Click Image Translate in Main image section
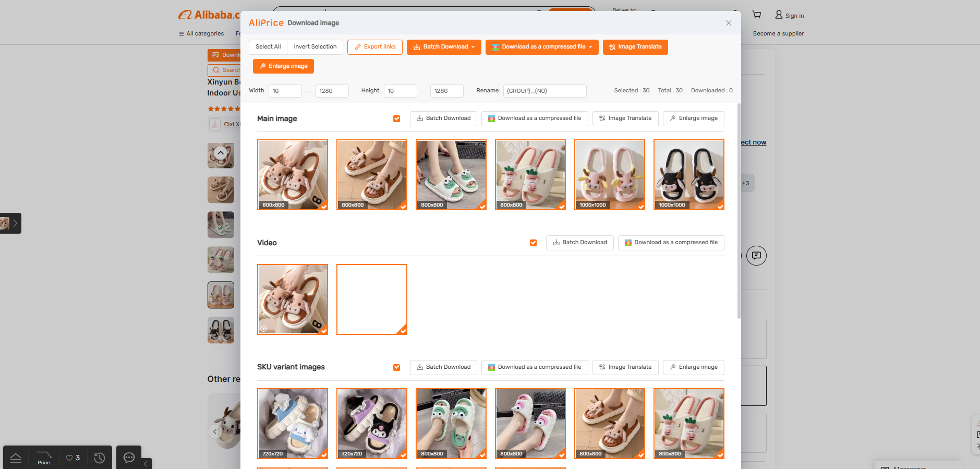This screenshot has width=980, height=469. pos(625,118)
